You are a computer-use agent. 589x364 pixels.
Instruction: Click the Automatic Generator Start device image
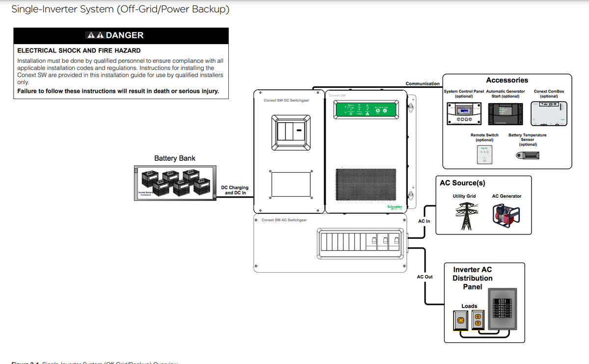505,114
